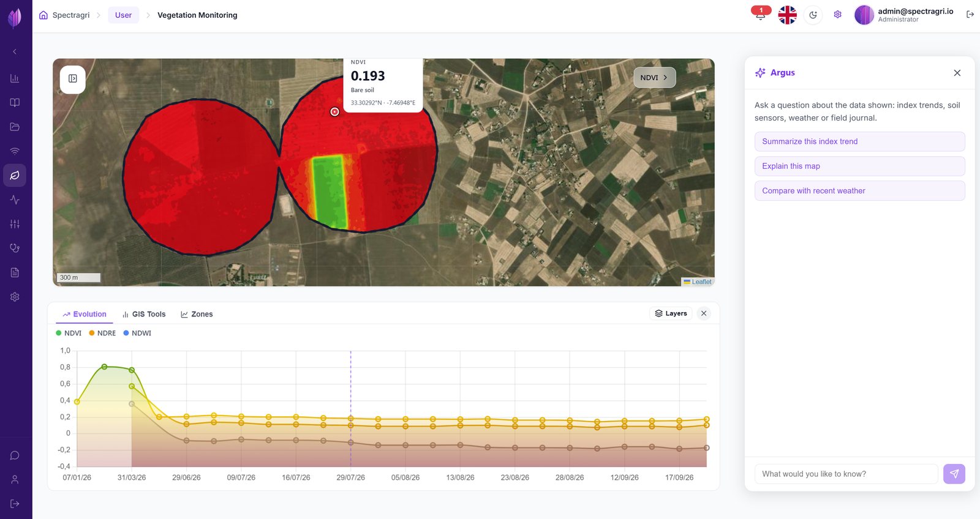Open the chat bubble sidebar icon
Viewport: 980px width, 519px height.
pyautogui.click(x=15, y=455)
